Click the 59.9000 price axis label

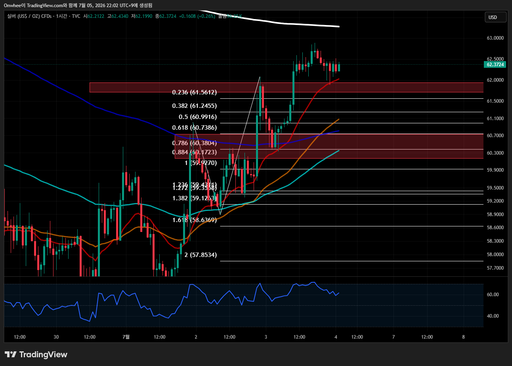(x=495, y=170)
